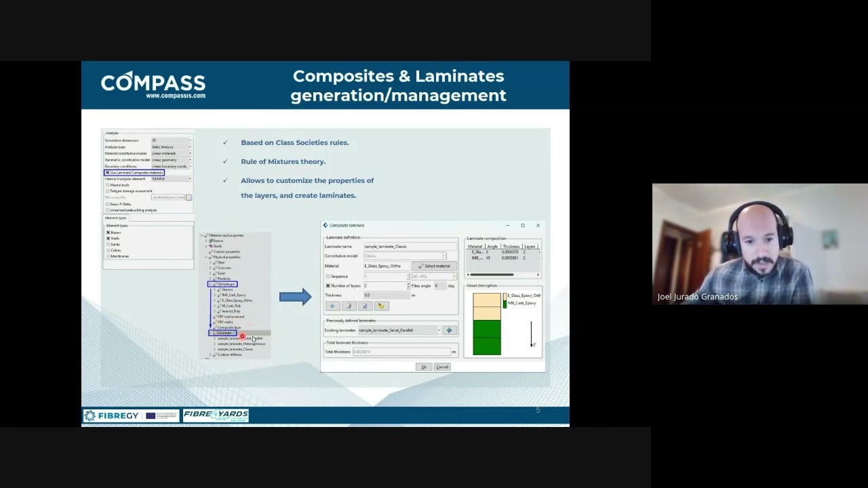Click the edit layer pencil icon
This screenshot has height=488, width=868.
click(349, 306)
